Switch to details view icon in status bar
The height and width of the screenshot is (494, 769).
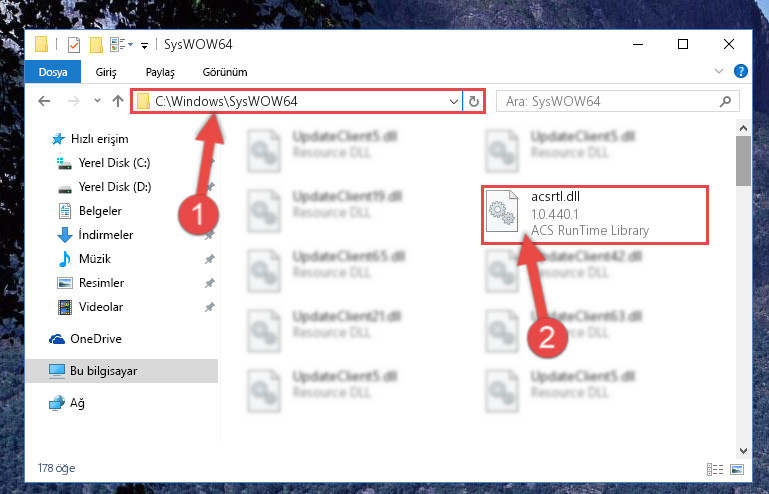pyautogui.click(x=715, y=469)
